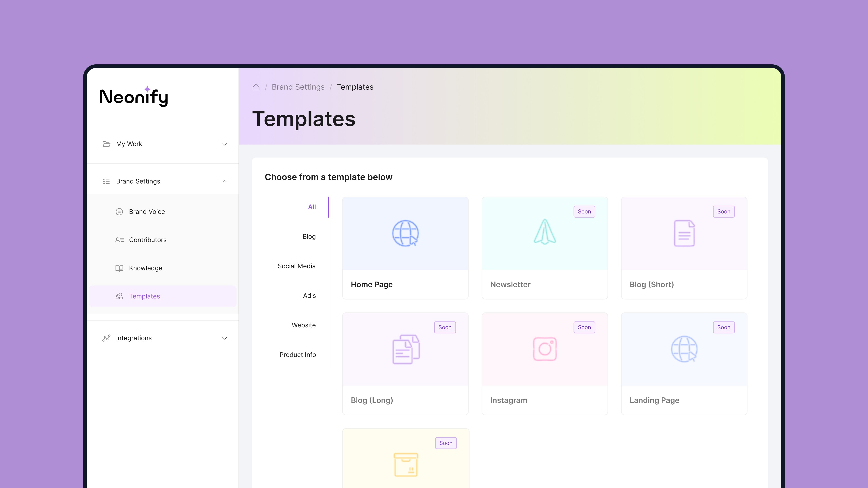This screenshot has height=488, width=868.
Task: Click the home icon in breadcrumb
Action: pyautogui.click(x=256, y=87)
